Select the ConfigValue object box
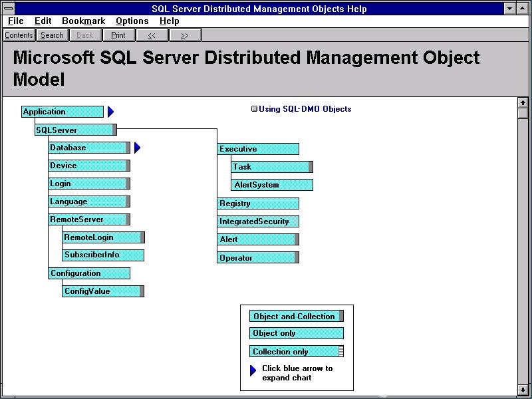The width and height of the screenshot is (532, 399). [x=103, y=291]
